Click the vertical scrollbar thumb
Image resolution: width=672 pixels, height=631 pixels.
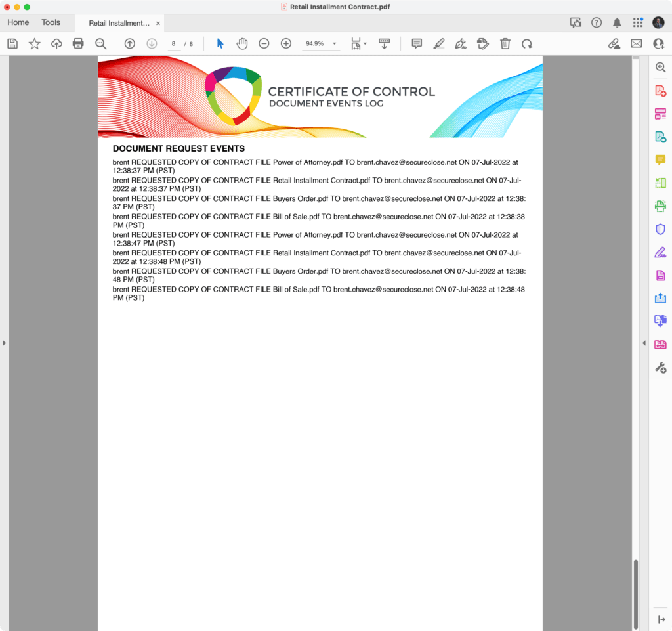[x=635, y=591]
